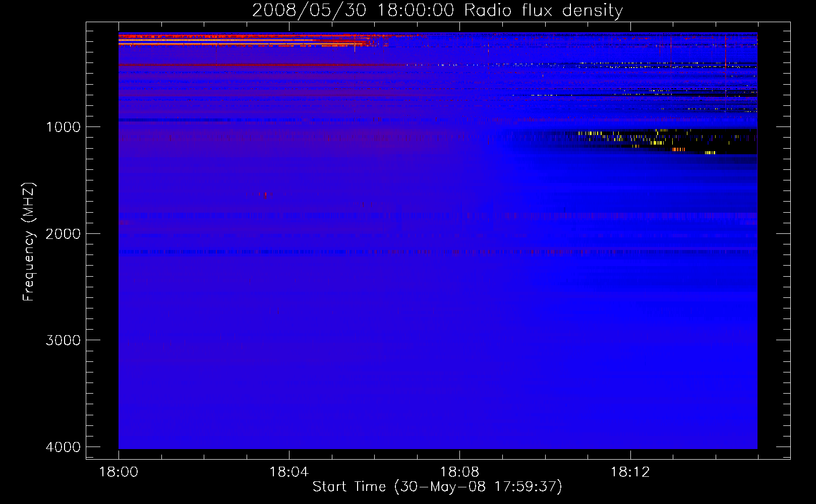Select the 4000 frequency tick label

tap(63, 447)
